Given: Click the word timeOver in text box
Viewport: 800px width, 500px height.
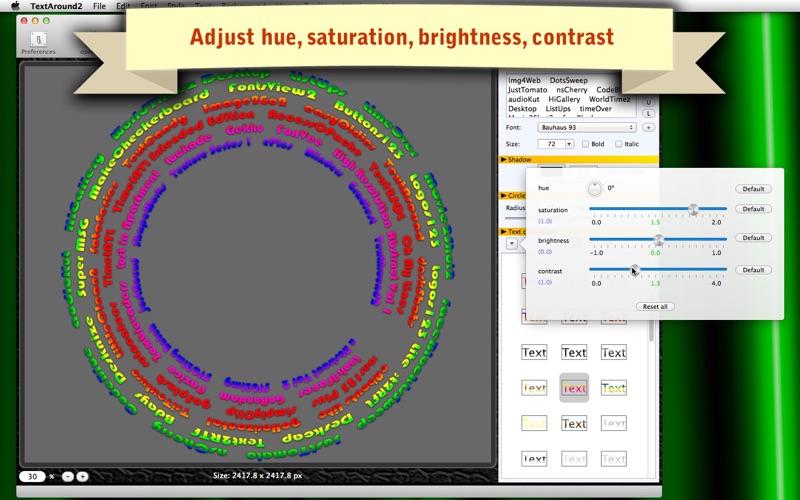Looking at the screenshot, I should pyautogui.click(x=595, y=109).
